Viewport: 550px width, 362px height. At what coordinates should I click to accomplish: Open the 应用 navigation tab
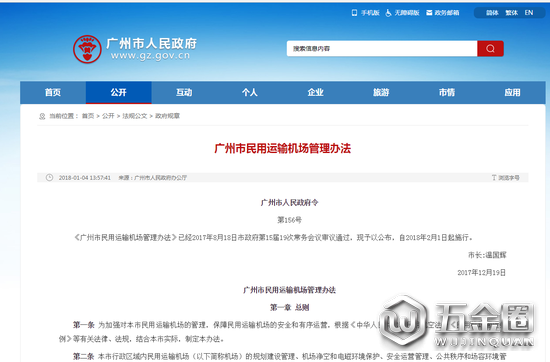[x=512, y=93]
